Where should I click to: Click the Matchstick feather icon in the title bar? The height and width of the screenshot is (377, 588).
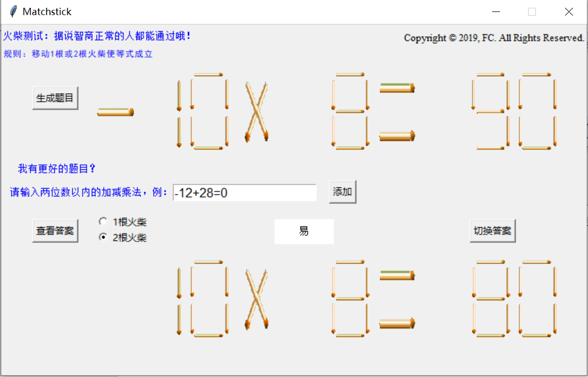[13, 11]
